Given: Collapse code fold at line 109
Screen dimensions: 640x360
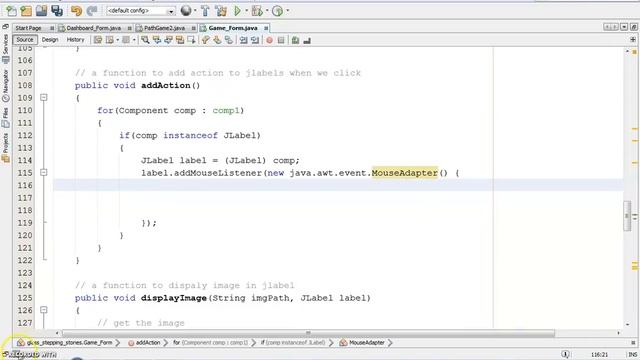Looking at the screenshot, I should click(x=44, y=98).
